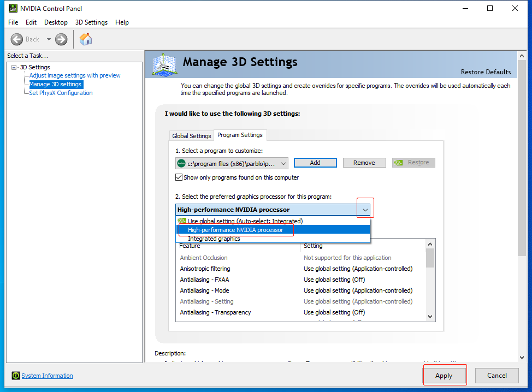Click the Remove program button
Viewport: 532px width, 392px height.
point(364,163)
